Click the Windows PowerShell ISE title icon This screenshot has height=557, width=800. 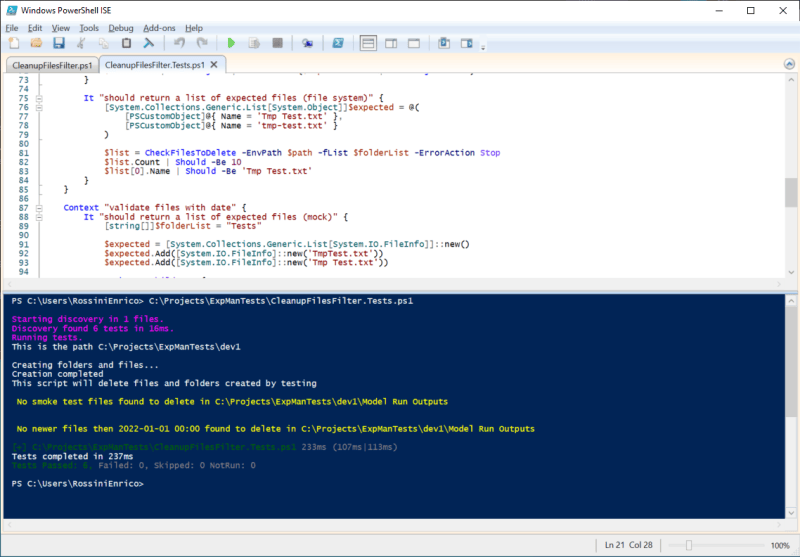point(12,10)
